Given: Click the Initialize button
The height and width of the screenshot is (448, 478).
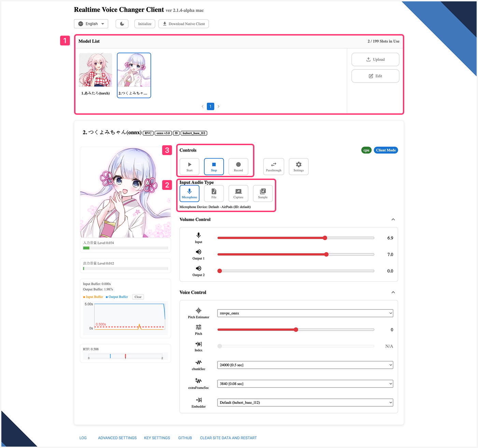Looking at the screenshot, I should click(x=145, y=24).
